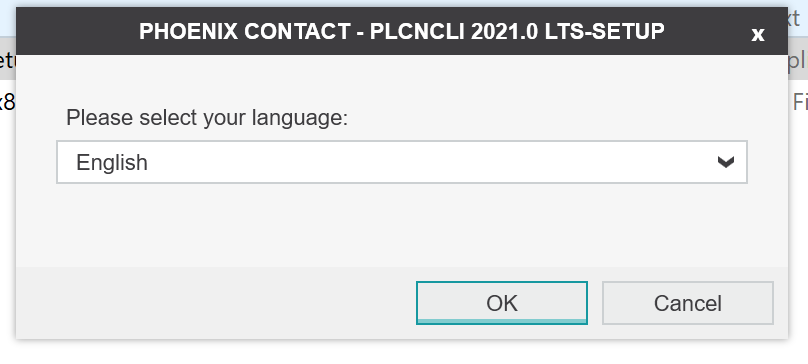Click the word English in the dropdown
808x364 pixels.
112,162
